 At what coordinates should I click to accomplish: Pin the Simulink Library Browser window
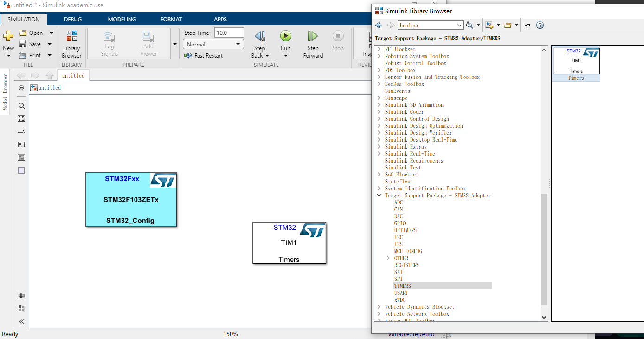pos(527,25)
